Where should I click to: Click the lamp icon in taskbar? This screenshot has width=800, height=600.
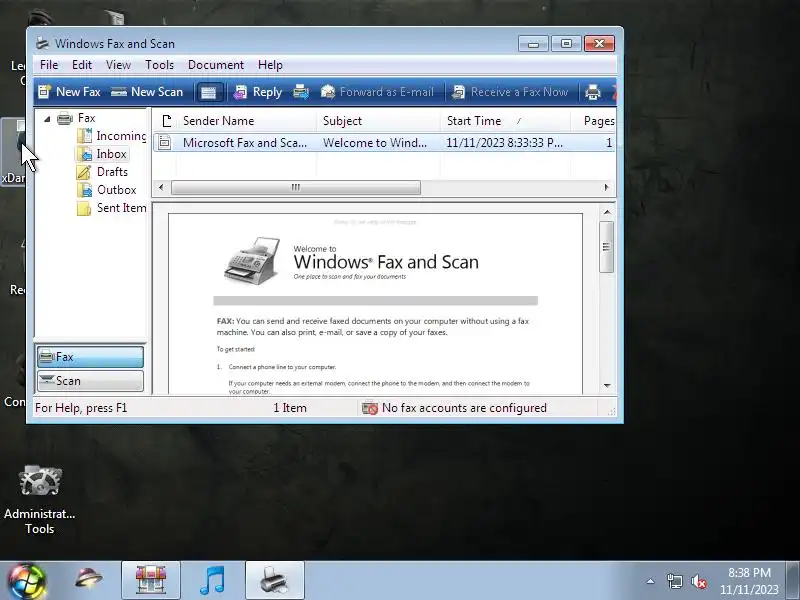pos(88,580)
